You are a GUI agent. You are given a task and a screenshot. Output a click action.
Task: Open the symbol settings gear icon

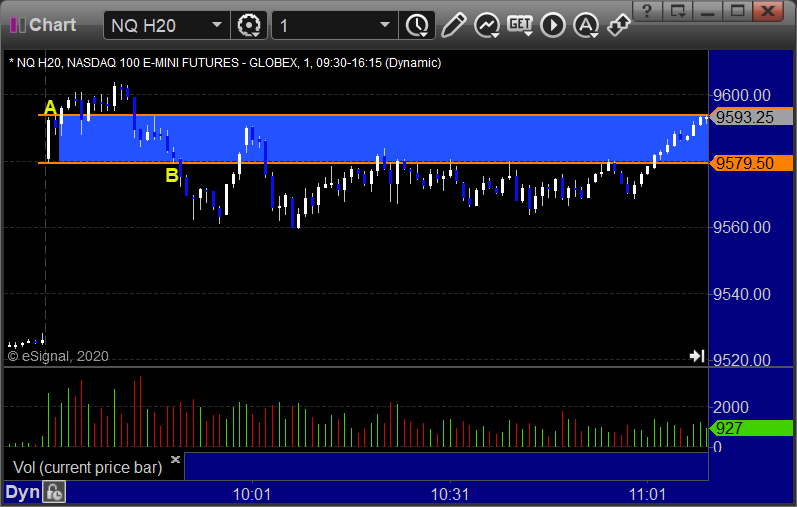pyautogui.click(x=249, y=25)
